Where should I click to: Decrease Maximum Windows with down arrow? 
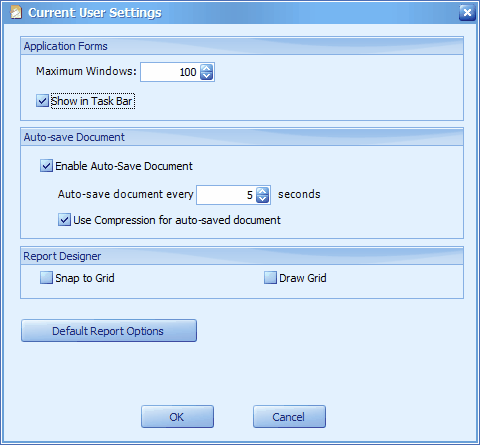pyautogui.click(x=206, y=76)
